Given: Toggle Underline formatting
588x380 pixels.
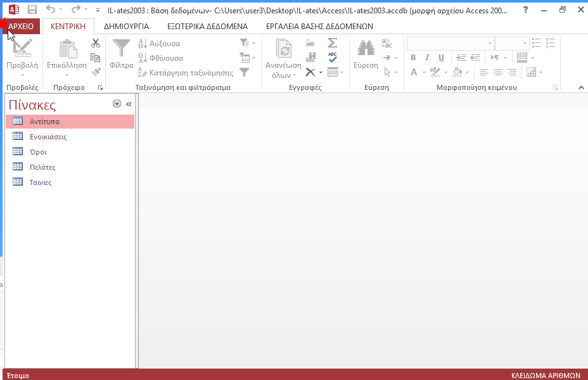Looking at the screenshot, I should click(442, 58).
